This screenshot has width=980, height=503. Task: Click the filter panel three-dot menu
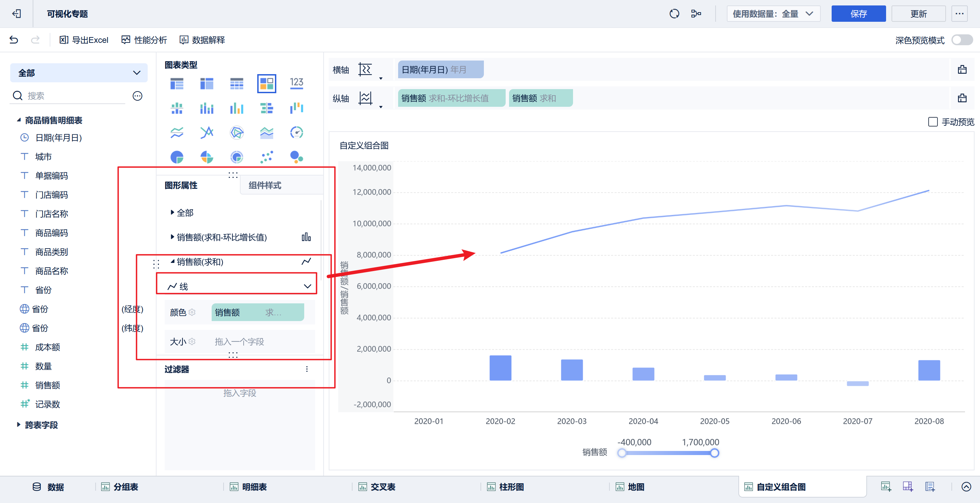tap(307, 369)
